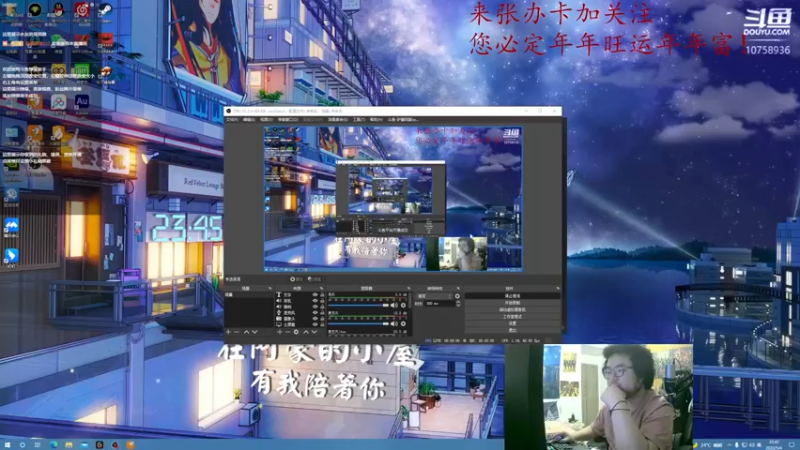800x450 pixels.
Task: Toggle visibility eye of first source
Action: [x=315, y=295]
